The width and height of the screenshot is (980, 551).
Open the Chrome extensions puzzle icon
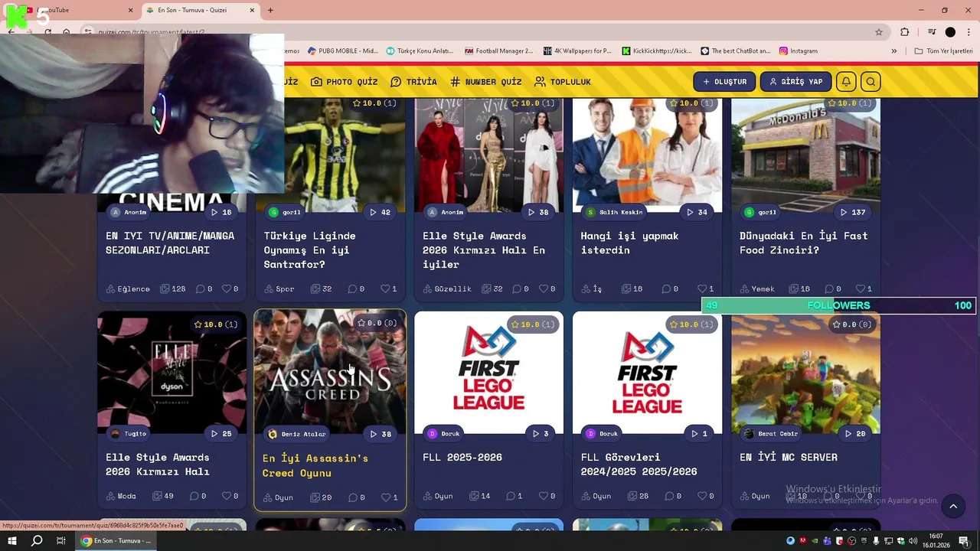pos(905,32)
